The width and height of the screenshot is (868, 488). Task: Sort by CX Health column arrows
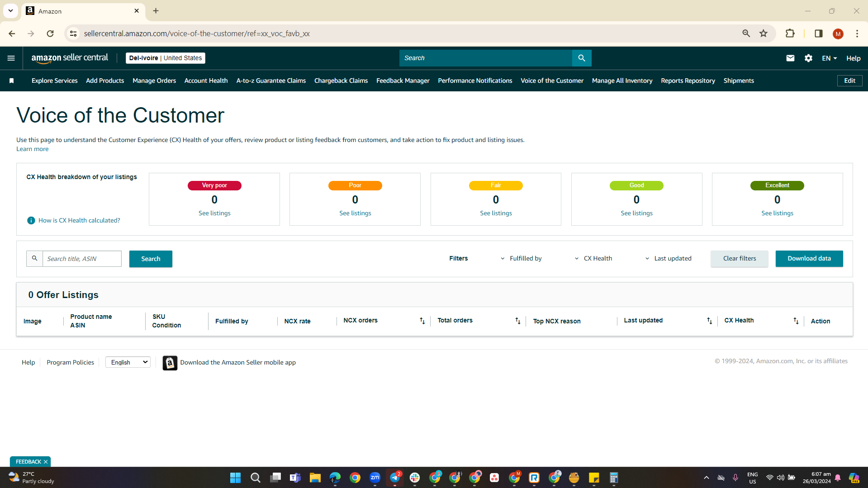[x=796, y=321]
